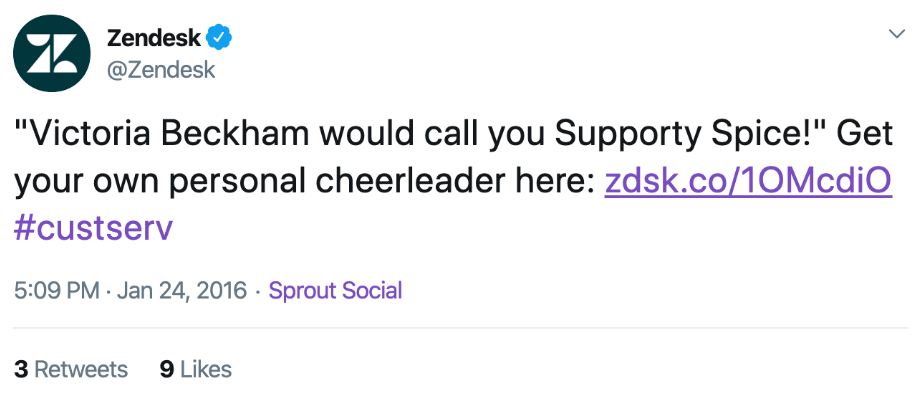Click the bold number 3 retweet count

click(21, 369)
